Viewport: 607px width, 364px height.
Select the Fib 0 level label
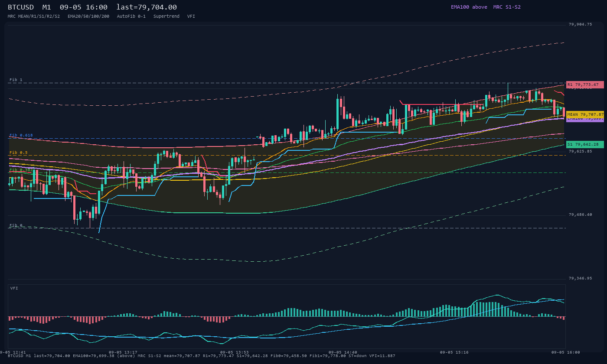pos(16,225)
